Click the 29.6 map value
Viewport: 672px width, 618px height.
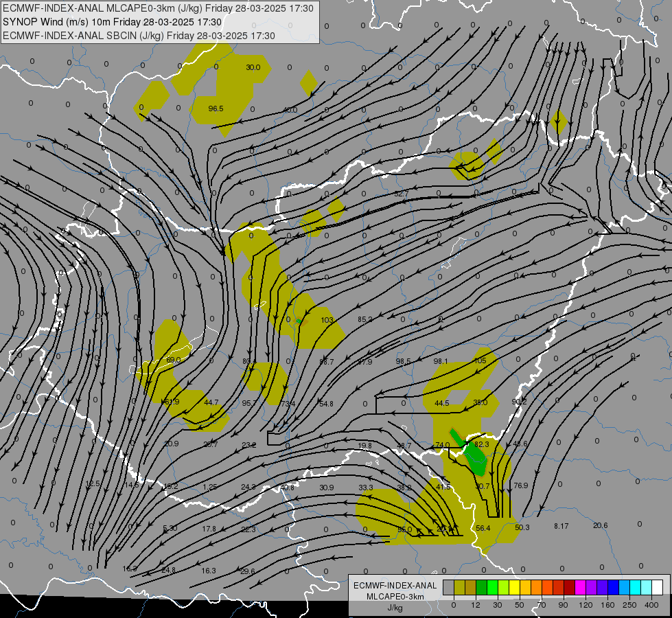(x=248, y=571)
